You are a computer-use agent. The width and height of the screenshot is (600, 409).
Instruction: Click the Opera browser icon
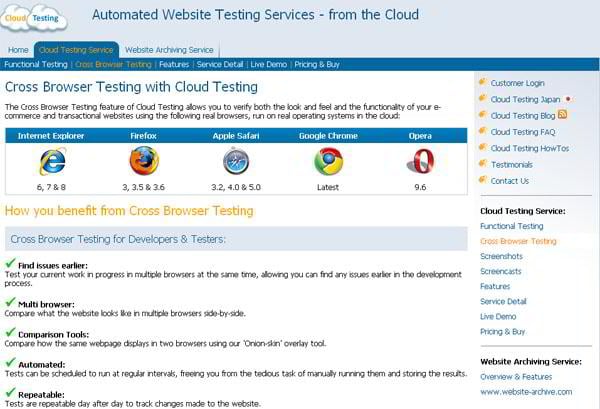coord(421,161)
